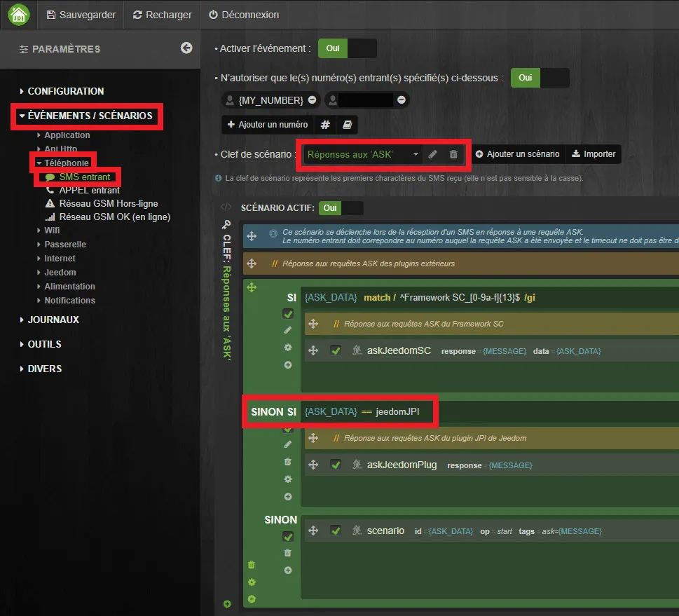This screenshot has height=616, width=679.
Task: Uncheck the askJeedomPlug action checkbox
Action: [x=336, y=465]
